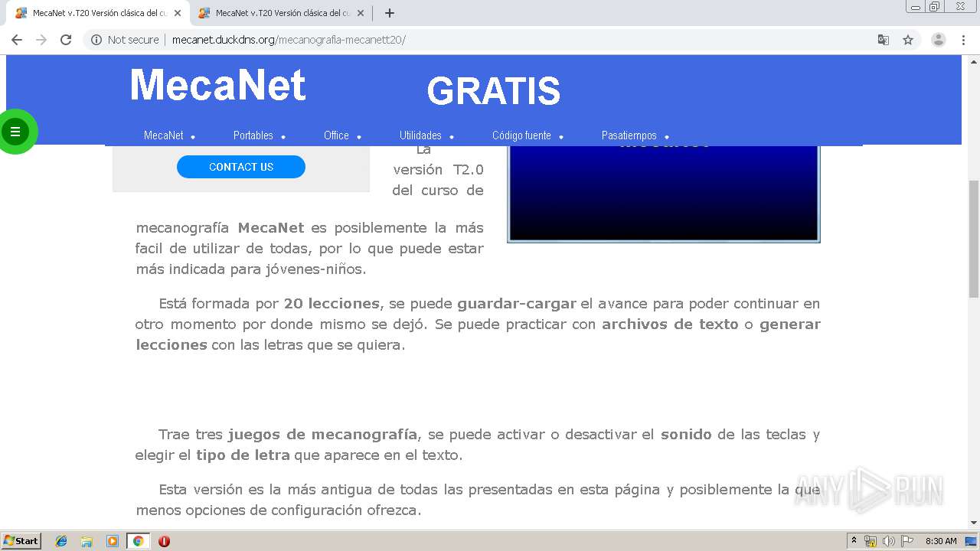Close the first MecaNet tab

tap(178, 13)
